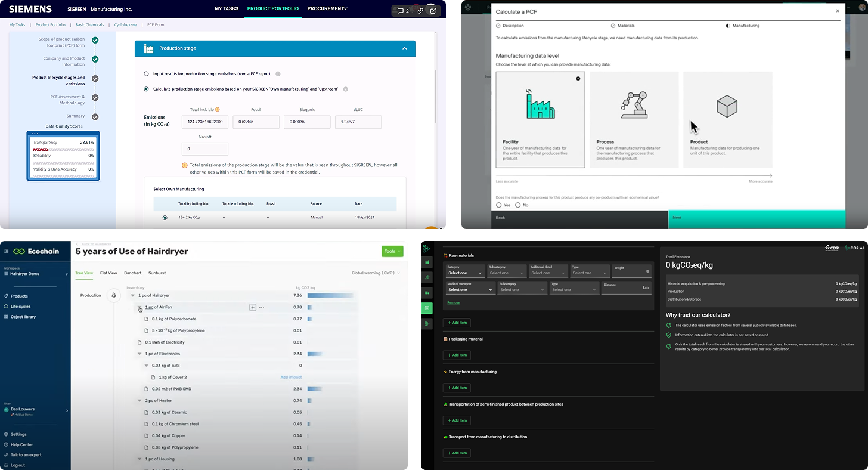
Task: Open the PROCUREMENT dropdown menu
Action: [x=327, y=8]
